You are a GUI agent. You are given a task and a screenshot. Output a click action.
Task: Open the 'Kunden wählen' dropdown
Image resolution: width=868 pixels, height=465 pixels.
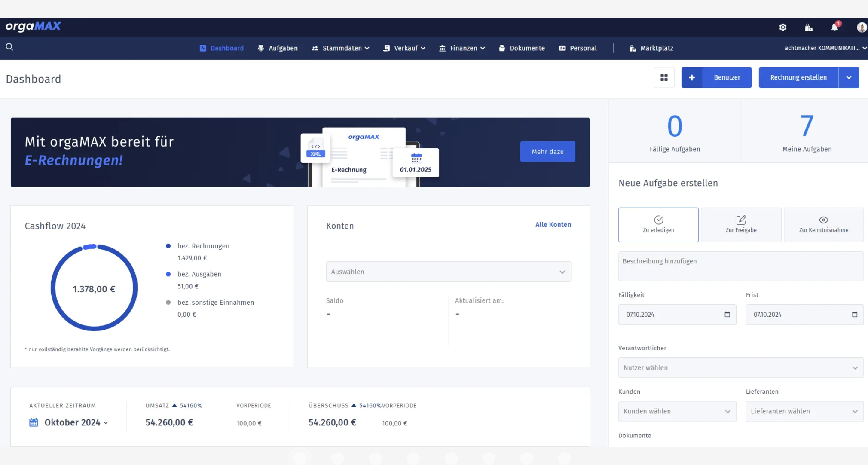click(x=677, y=411)
